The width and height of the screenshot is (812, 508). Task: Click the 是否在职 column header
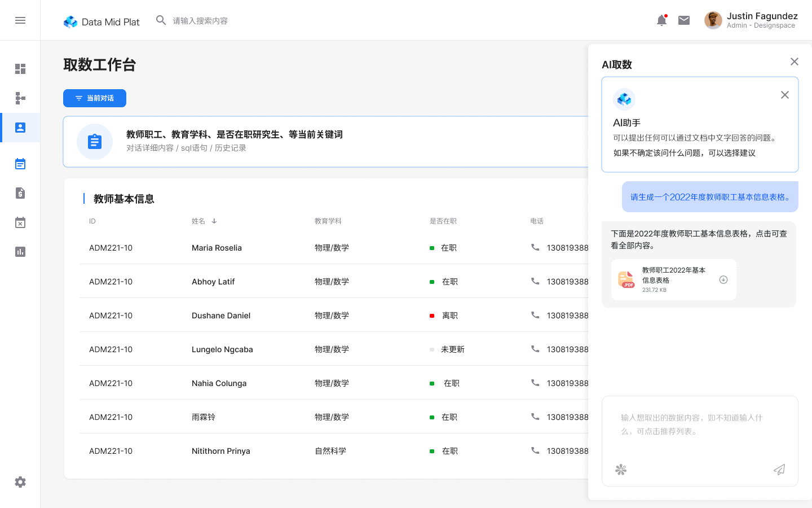(443, 221)
